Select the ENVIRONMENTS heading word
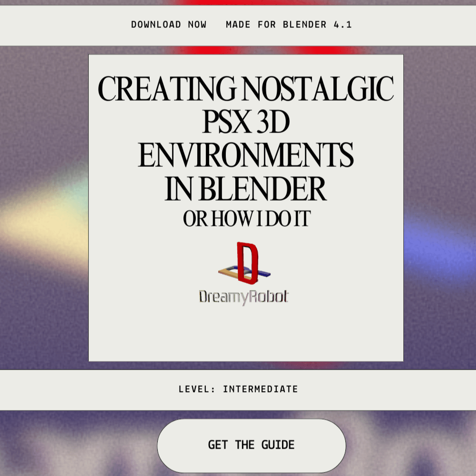The image size is (476, 476). (x=246, y=155)
